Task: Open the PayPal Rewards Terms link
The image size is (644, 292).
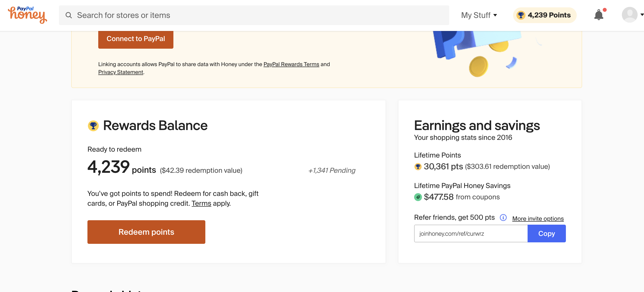Action: point(291,64)
